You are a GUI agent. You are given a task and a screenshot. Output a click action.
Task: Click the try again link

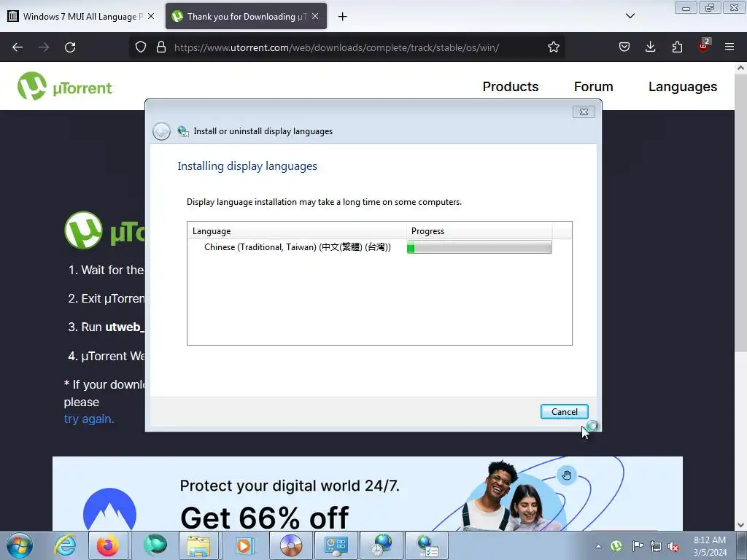pos(88,419)
